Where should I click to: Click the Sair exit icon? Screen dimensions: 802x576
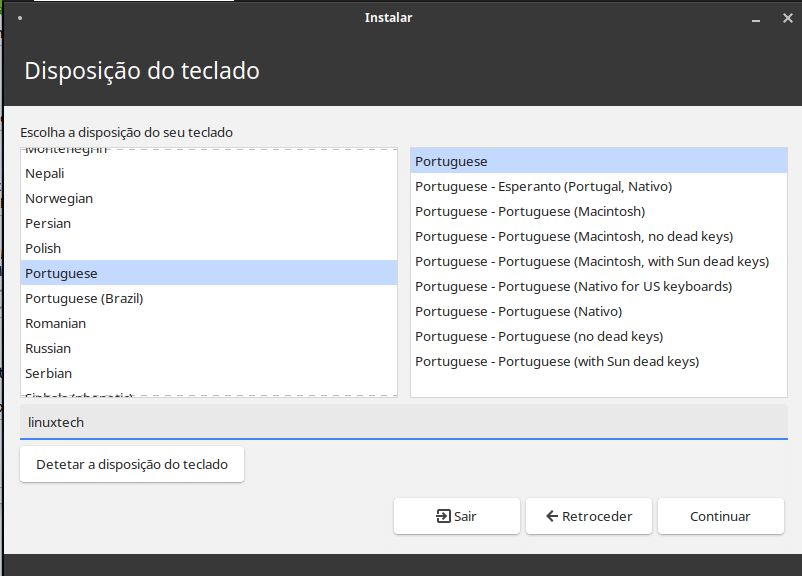tap(443, 516)
